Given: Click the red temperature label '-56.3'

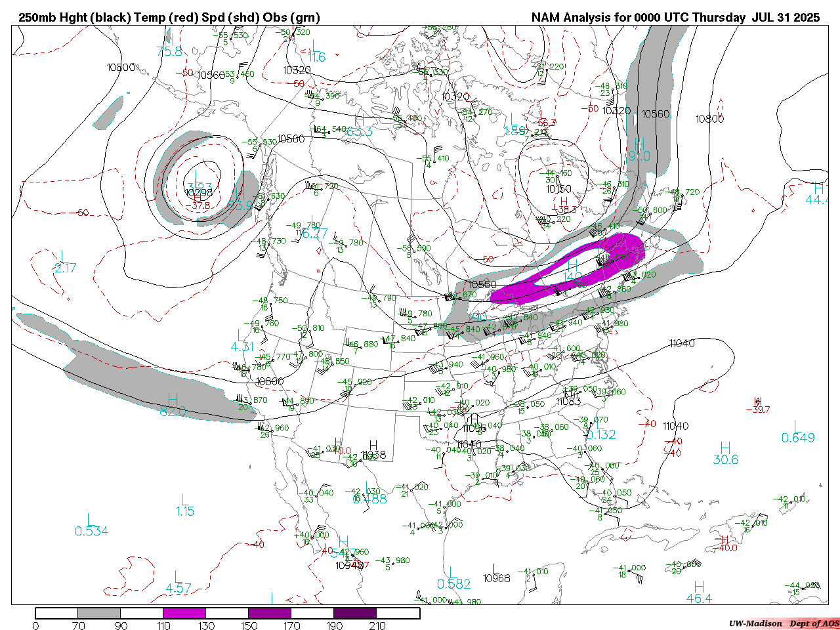Looking at the screenshot, I should coord(545,123).
